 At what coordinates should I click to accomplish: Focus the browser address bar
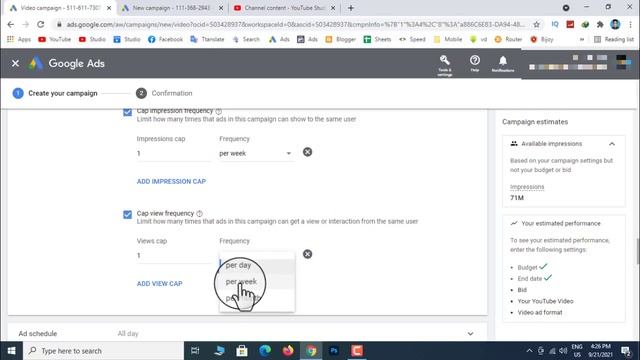click(x=296, y=24)
